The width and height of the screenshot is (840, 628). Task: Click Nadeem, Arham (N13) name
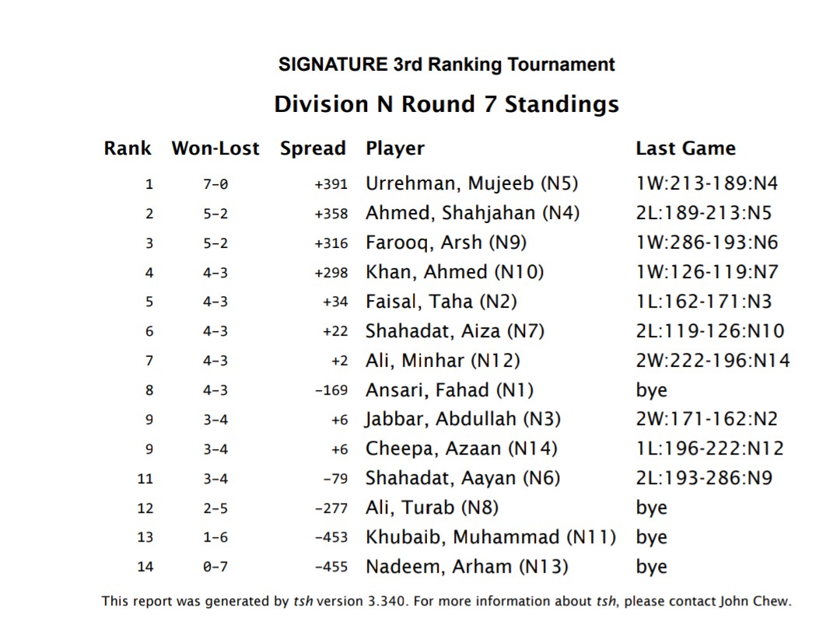click(x=467, y=566)
